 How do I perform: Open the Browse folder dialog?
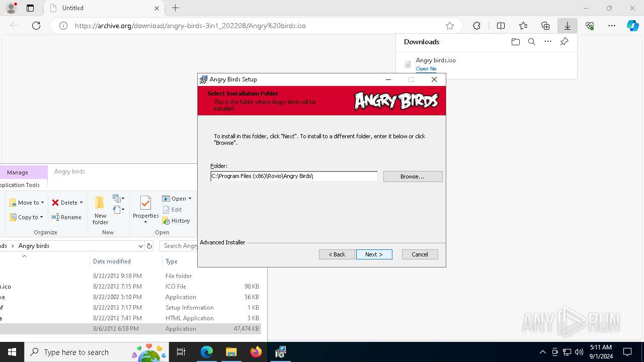click(413, 176)
